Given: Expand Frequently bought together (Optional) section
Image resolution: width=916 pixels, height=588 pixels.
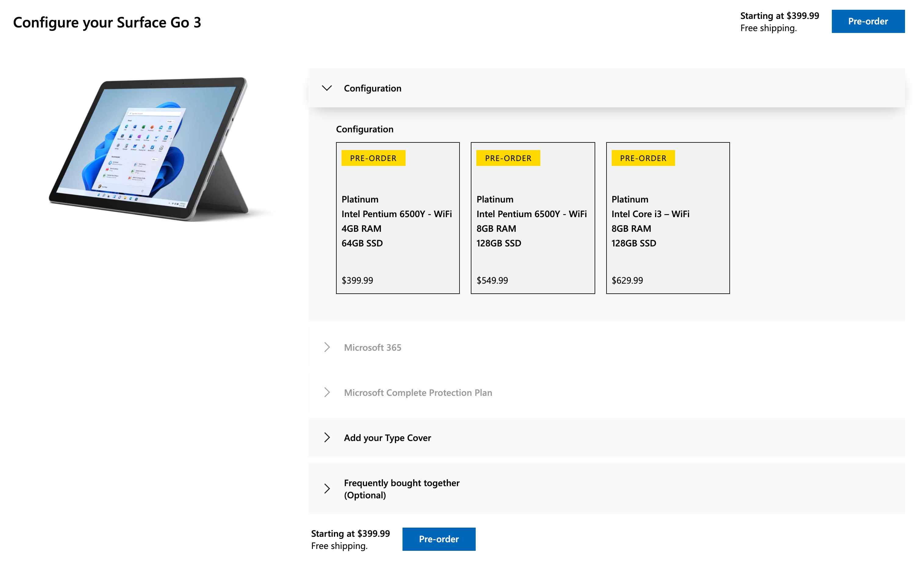Looking at the screenshot, I should [x=606, y=489].
